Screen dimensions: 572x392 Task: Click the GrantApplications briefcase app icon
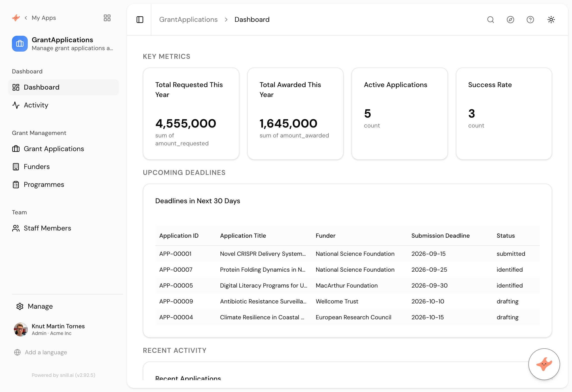[20, 44]
